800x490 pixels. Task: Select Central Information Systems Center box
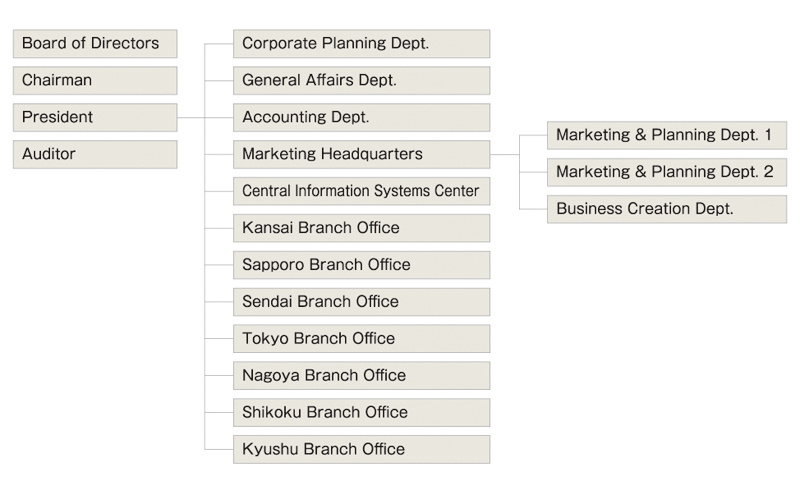[362, 191]
